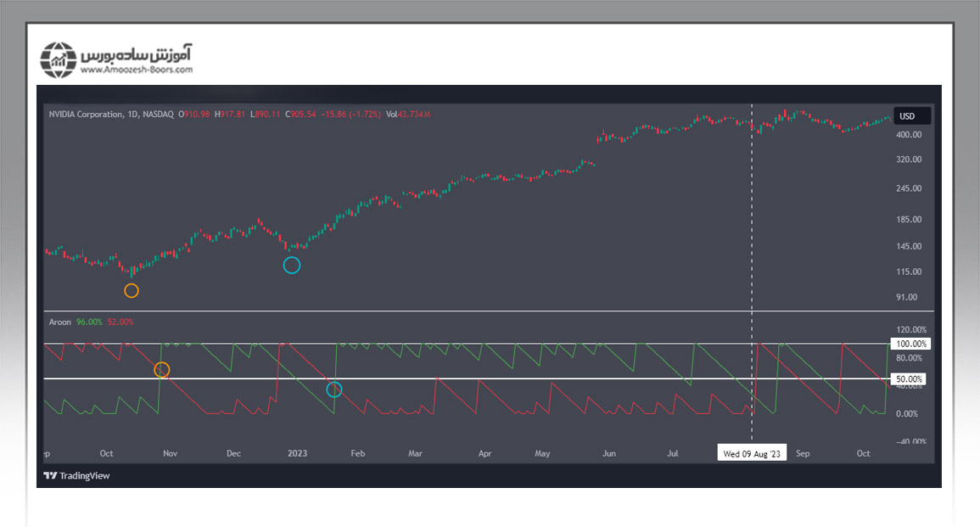Image resolution: width=980 pixels, height=527 pixels.
Task: Select the green 96.00% Aroon Up value
Action: 89,322
